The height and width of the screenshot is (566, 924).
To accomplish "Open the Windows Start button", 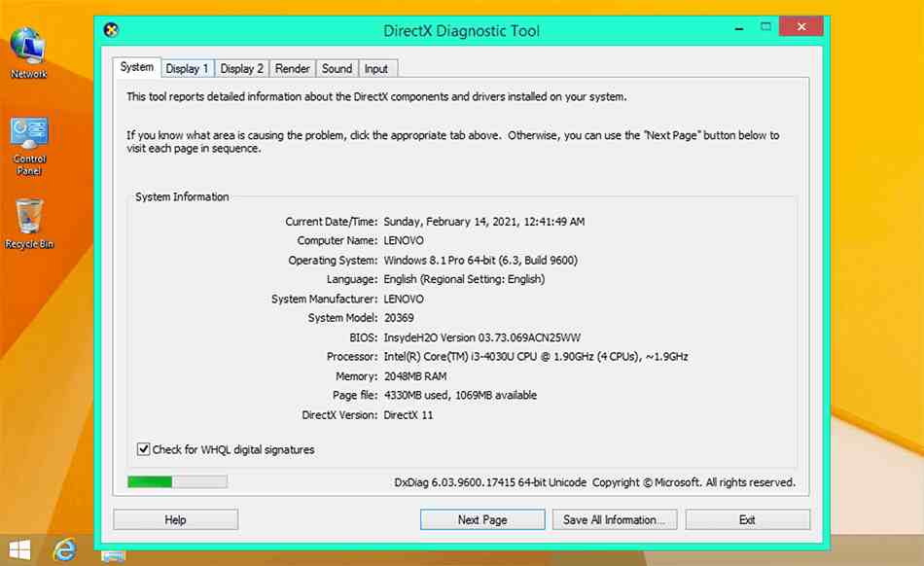I will [x=19, y=549].
